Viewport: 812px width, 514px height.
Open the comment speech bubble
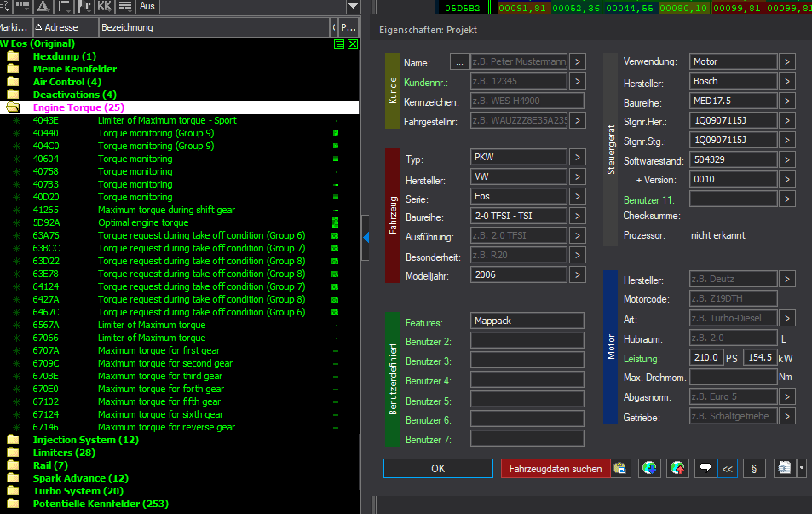tap(705, 468)
